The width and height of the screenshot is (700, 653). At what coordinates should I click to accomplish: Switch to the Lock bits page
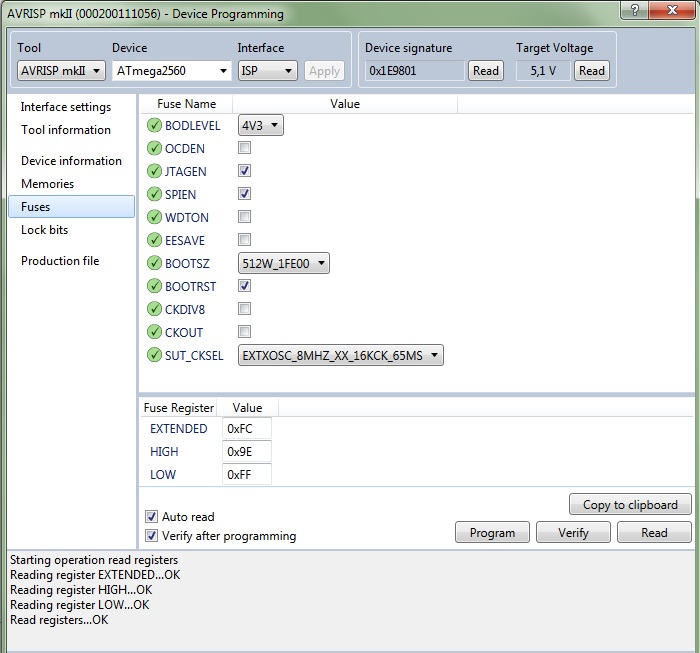tap(45, 230)
